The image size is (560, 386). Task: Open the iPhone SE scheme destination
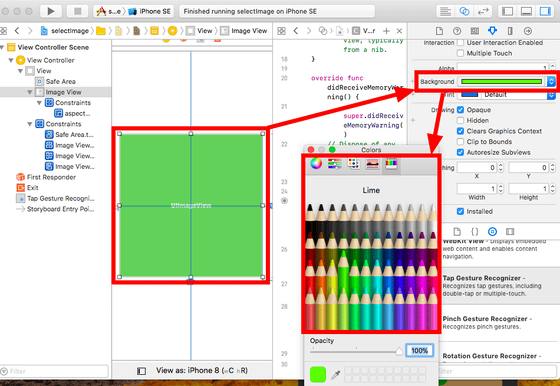[x=150, y=11]
